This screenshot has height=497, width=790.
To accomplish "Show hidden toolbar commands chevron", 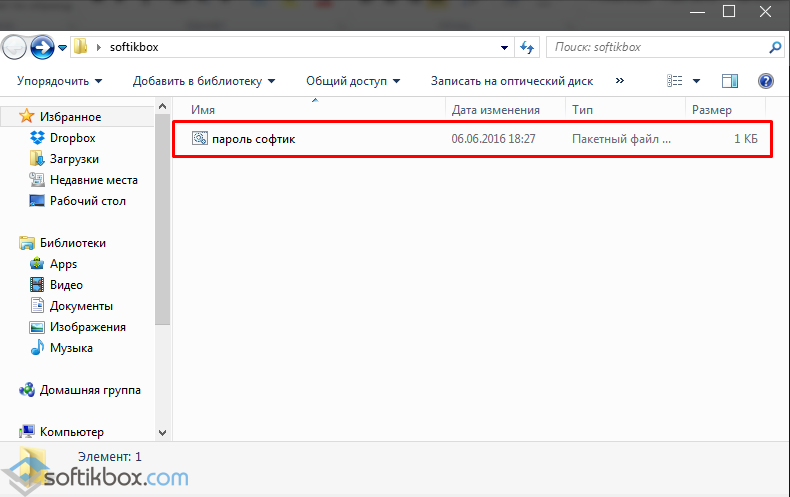I will pyautogui.click(x=620, y=81).
